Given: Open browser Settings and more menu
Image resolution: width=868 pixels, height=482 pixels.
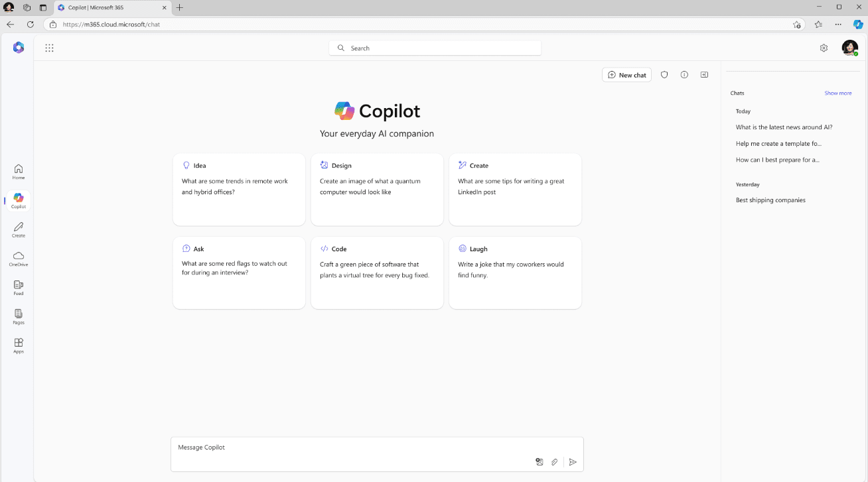Looking at the screenshot, I should 838,24.
